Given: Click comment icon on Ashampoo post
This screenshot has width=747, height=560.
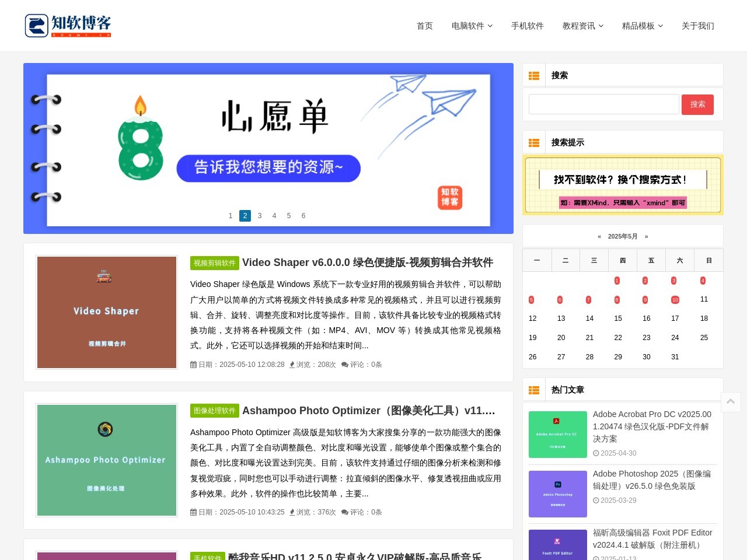Looking at the screenshot, I should click(x=345, y=512).
